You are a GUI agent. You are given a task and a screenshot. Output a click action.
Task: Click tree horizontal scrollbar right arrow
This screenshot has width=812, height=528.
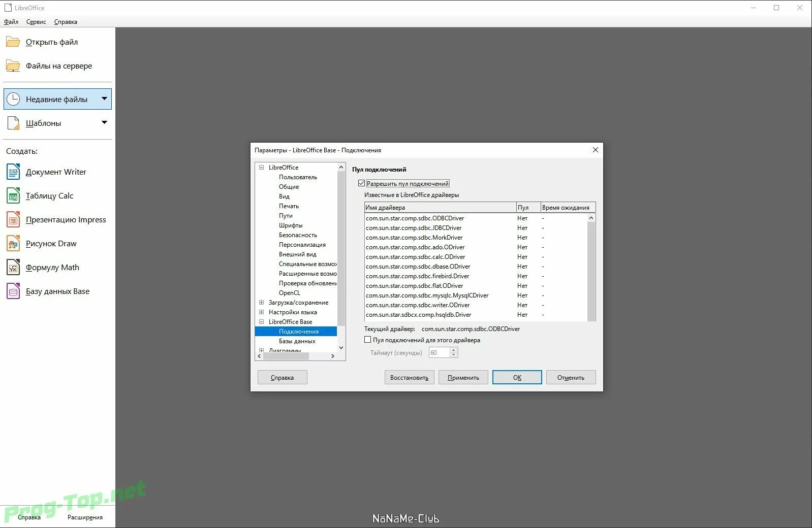(333, 356)
